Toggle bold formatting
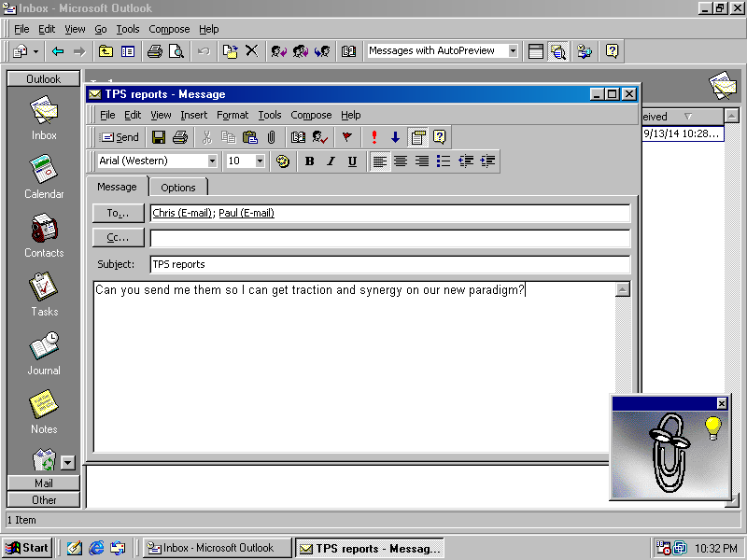747x560 pixels. 309,161
